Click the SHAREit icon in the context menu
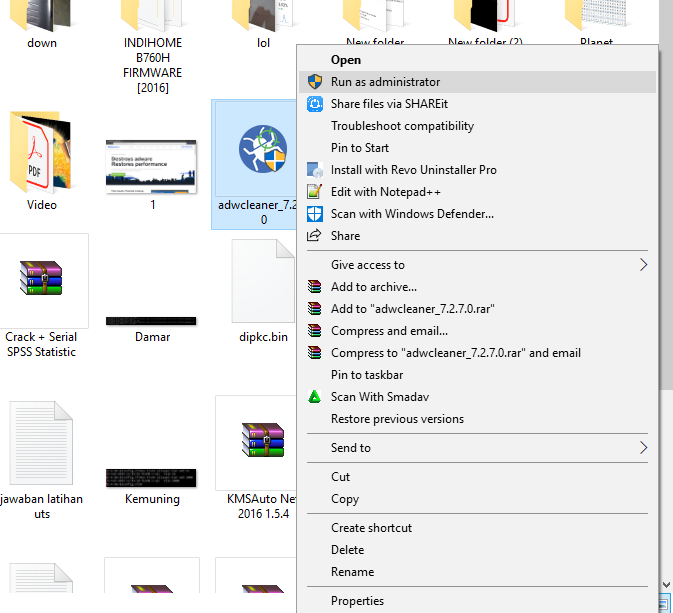673x613 pixels. click(315, 104)
